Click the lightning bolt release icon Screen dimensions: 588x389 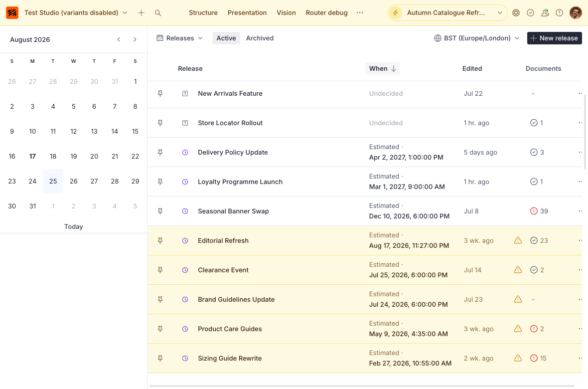[395, 13]
